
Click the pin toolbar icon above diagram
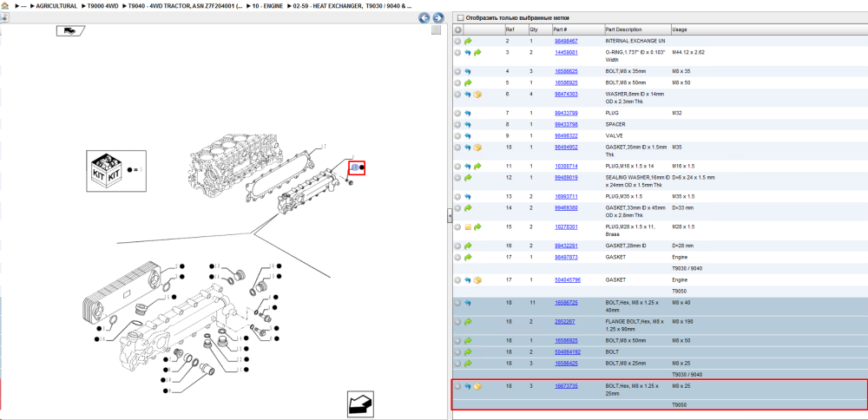click(x=4, y=17)
